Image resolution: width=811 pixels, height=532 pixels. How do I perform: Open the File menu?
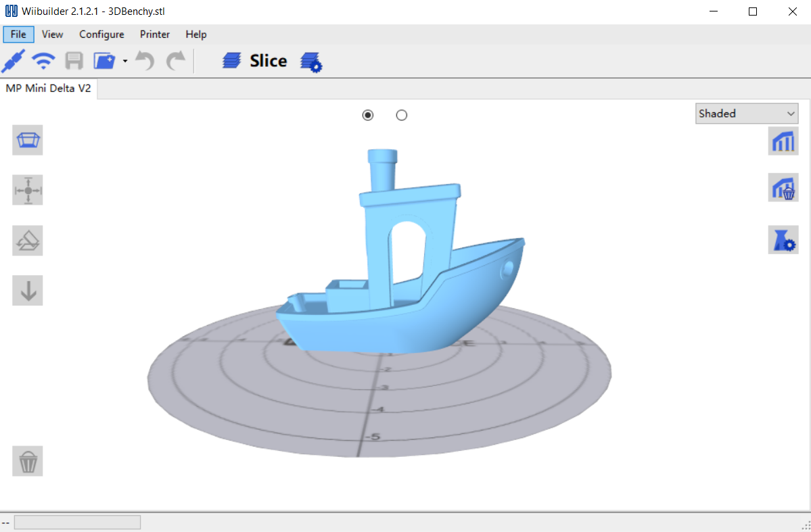(18, 34)
